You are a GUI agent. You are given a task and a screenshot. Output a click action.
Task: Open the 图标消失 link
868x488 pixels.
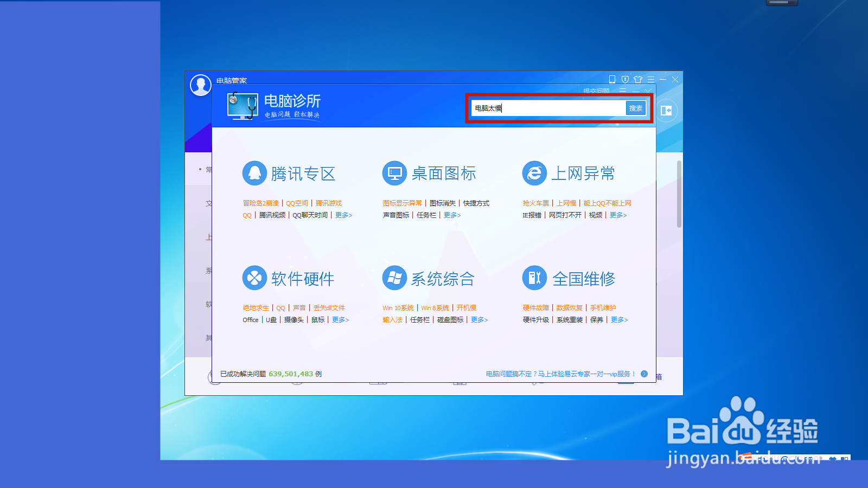[x=443, y=203]
